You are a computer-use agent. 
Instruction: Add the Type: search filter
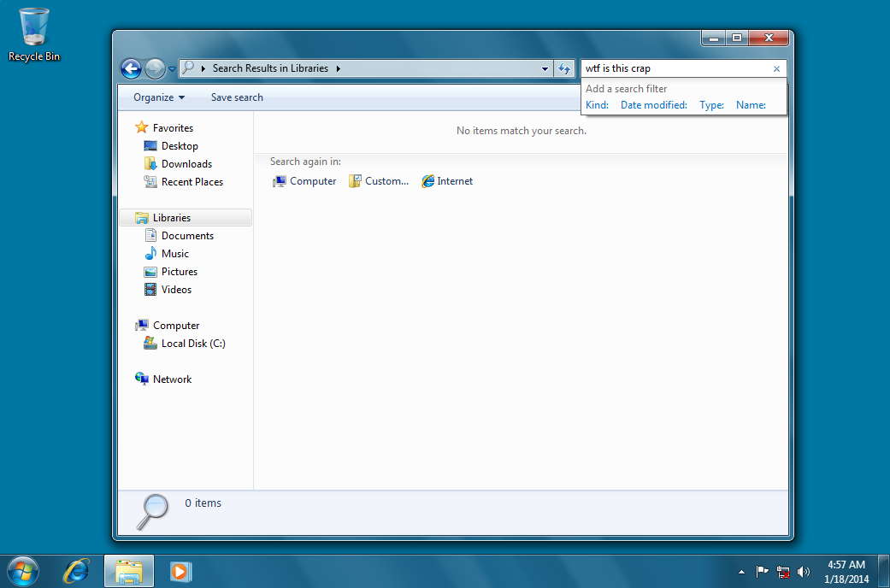pyautogui.click(x=712, y=105)
